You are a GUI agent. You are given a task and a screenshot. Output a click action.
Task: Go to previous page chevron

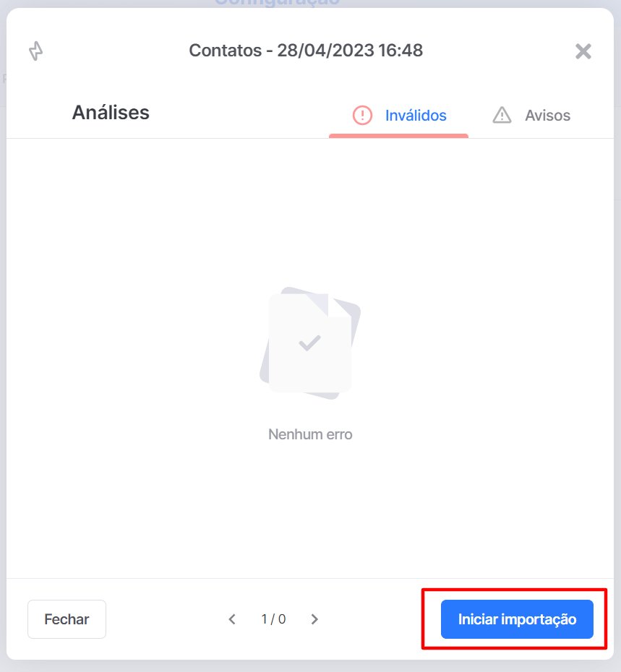232,619
